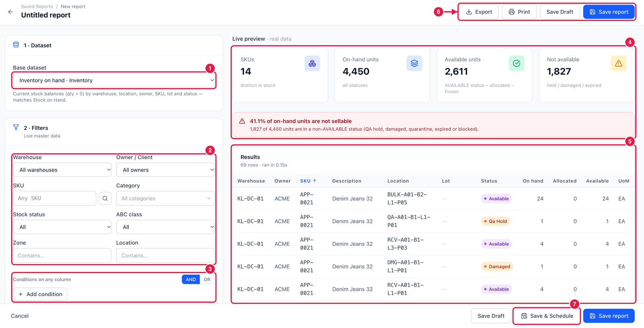Expand the Category selector
This screenshot has height=328, width=644.
165,198
